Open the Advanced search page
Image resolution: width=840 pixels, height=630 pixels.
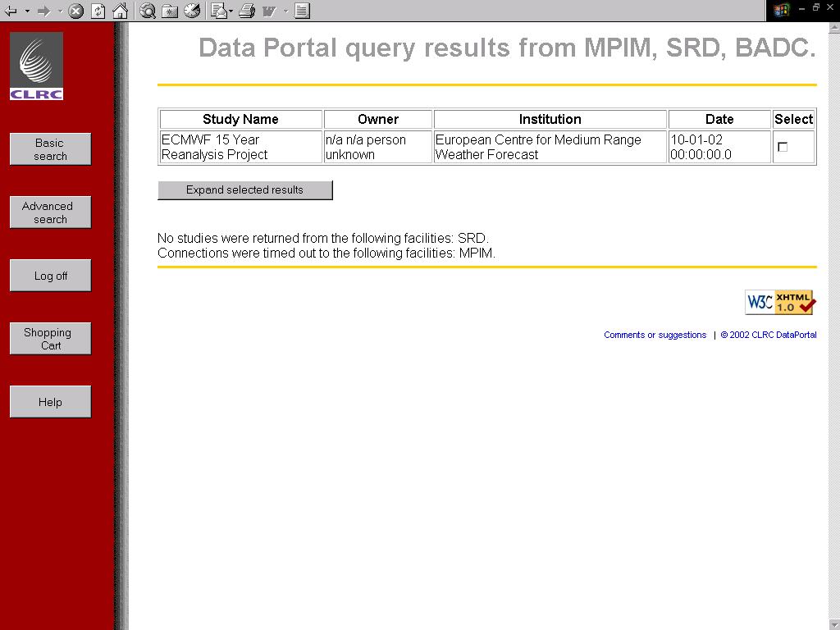(50, 212)
